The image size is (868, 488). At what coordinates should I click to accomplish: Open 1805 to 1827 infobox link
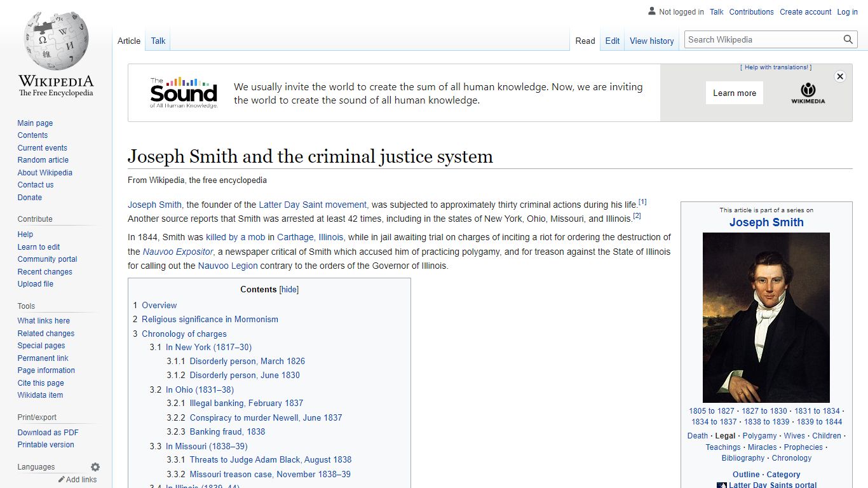pos(711,411)
